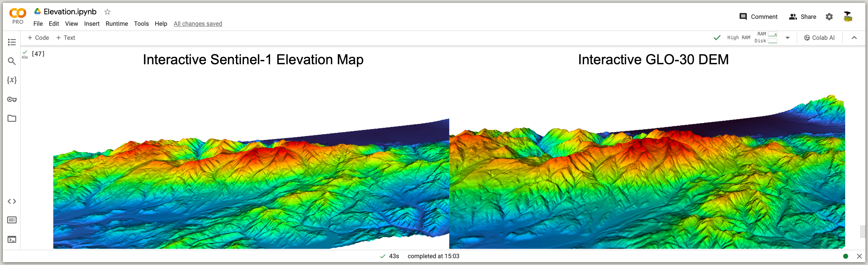This screenshot has width=868, height=265.
Task: Expand the runtime connection options dropdown
Action: point(787,38)
